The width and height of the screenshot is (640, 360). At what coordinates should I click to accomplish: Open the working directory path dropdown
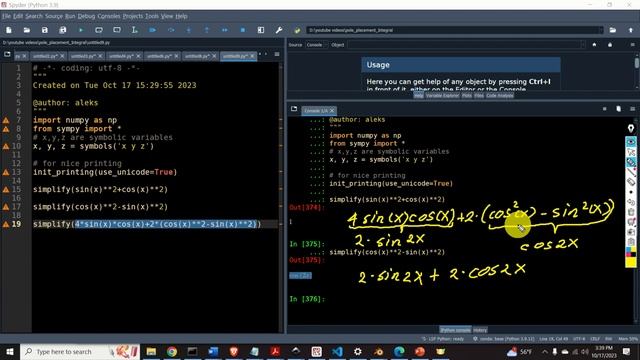600,30
